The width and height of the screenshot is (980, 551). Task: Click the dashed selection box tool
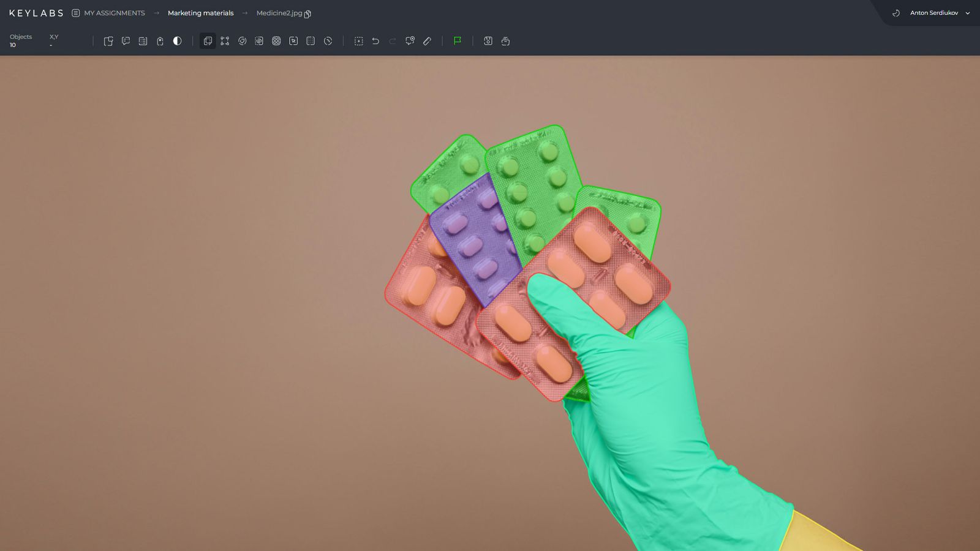point(358,41)
